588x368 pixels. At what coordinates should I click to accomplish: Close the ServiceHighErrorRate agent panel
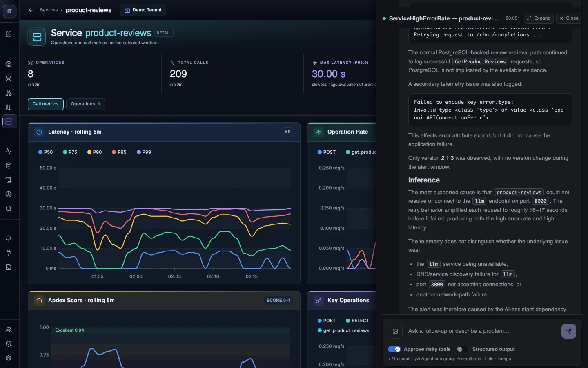tap(569, 18)
